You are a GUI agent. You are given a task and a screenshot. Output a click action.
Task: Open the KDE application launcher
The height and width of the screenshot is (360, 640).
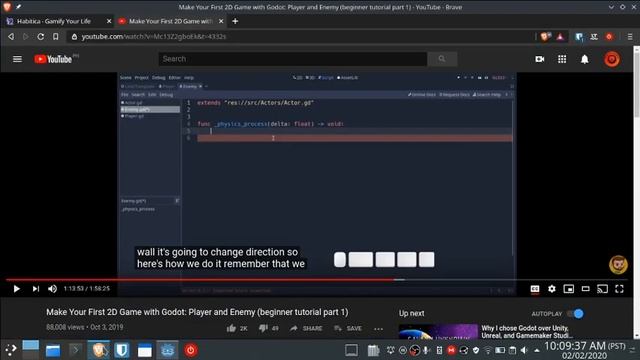(11, 350)
